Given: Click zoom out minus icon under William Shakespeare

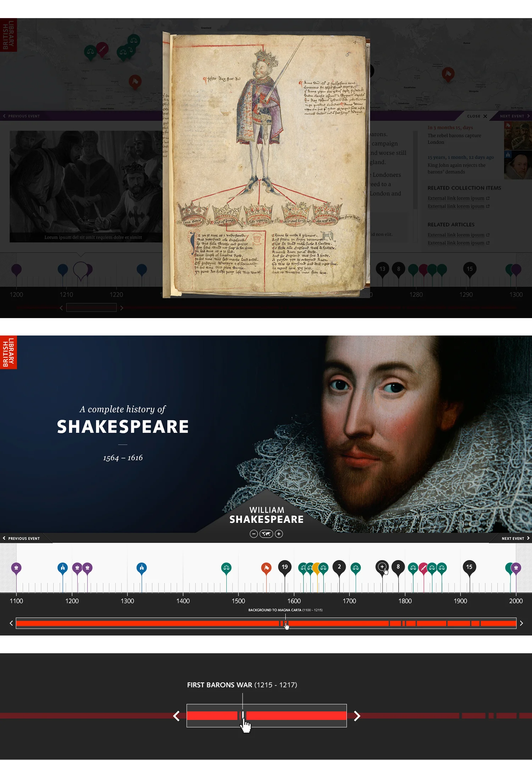Looking at the screenshot, I should [254, 534].
